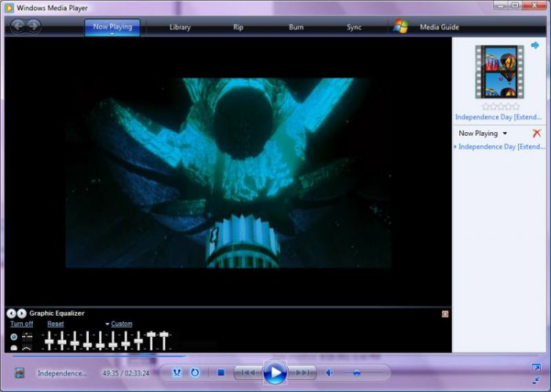Toggle shuffle playback
The height and width of the screenshot is (392, 551).
(177, 372)
